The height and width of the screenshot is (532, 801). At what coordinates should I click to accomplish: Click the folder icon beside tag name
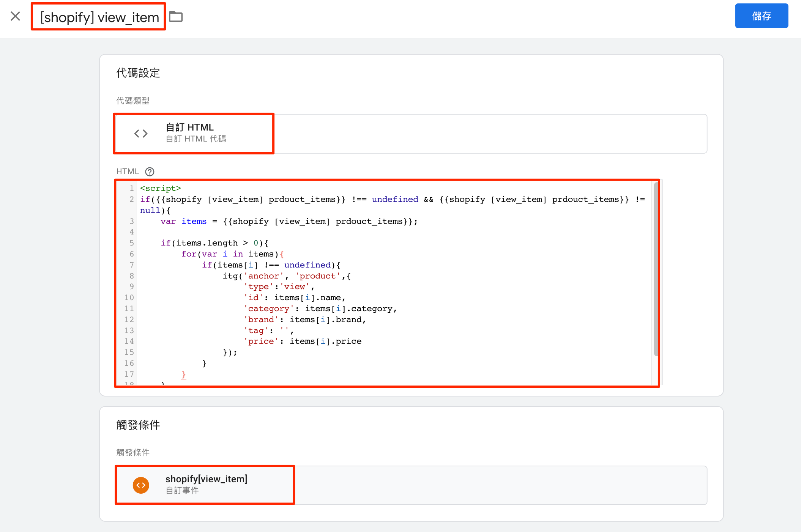click(176, 17)
